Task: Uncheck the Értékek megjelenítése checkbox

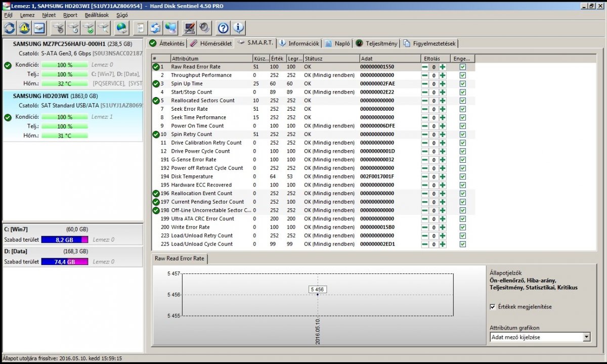Action: 493,307
